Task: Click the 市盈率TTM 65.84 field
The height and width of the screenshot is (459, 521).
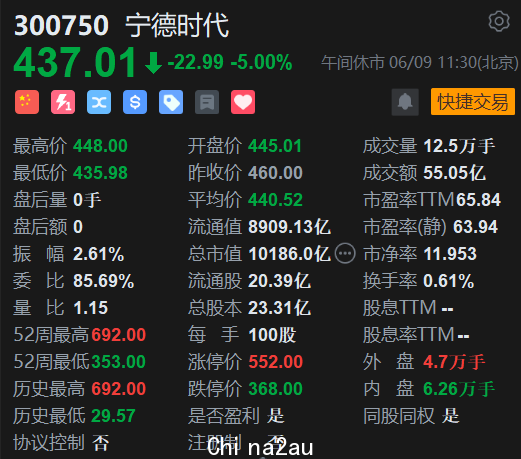Action: pyautogui.click(x=432, y=200)
